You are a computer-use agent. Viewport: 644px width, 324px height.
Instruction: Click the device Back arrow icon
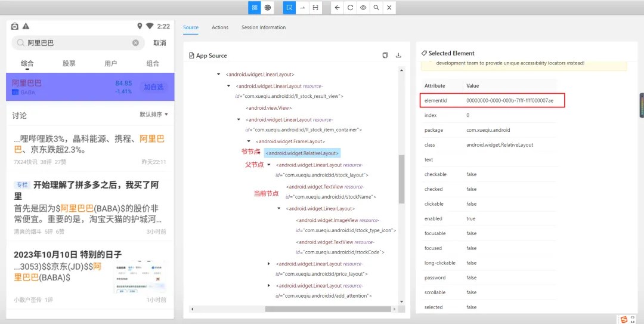click(337, 7)
